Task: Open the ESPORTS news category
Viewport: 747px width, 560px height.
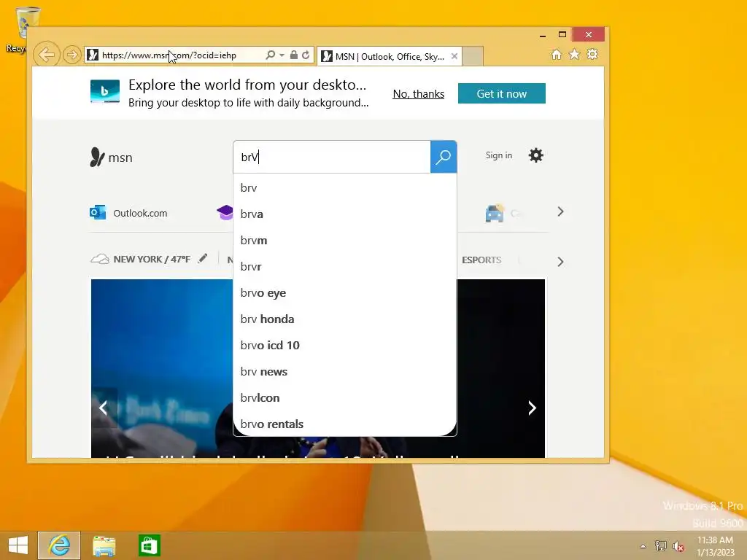Action: (481, 260)
